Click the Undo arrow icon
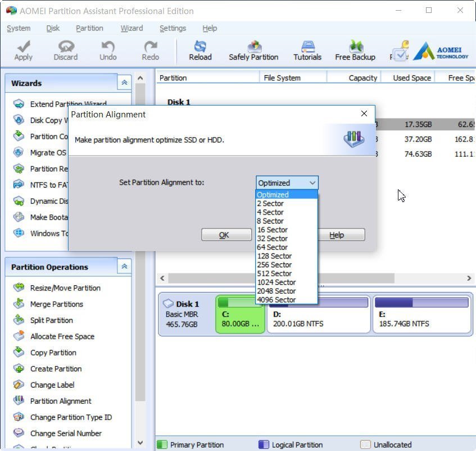This screenshot has width=476, height=451. pos(108,46)
